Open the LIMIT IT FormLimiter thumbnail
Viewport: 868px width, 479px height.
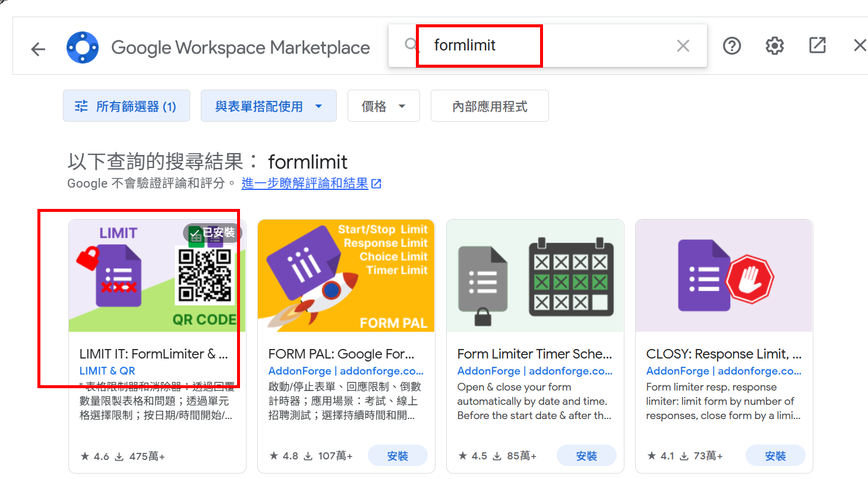(157, 276)
